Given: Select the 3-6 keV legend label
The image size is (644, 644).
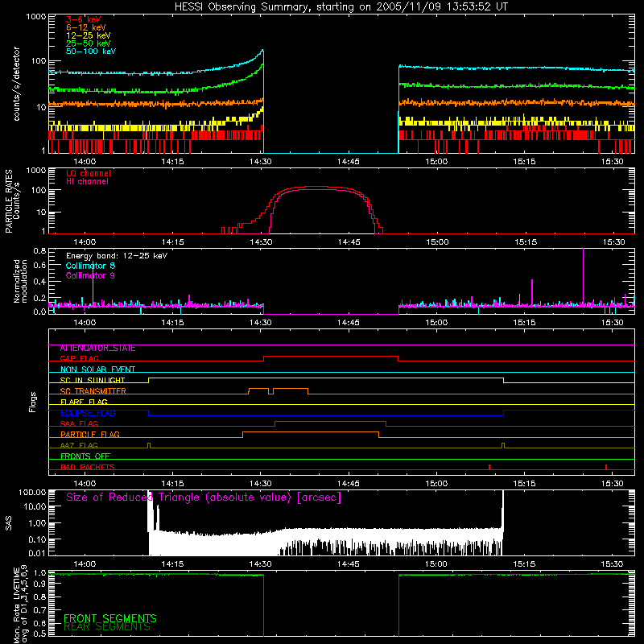Looking at the screenshot, I should 84,19.
